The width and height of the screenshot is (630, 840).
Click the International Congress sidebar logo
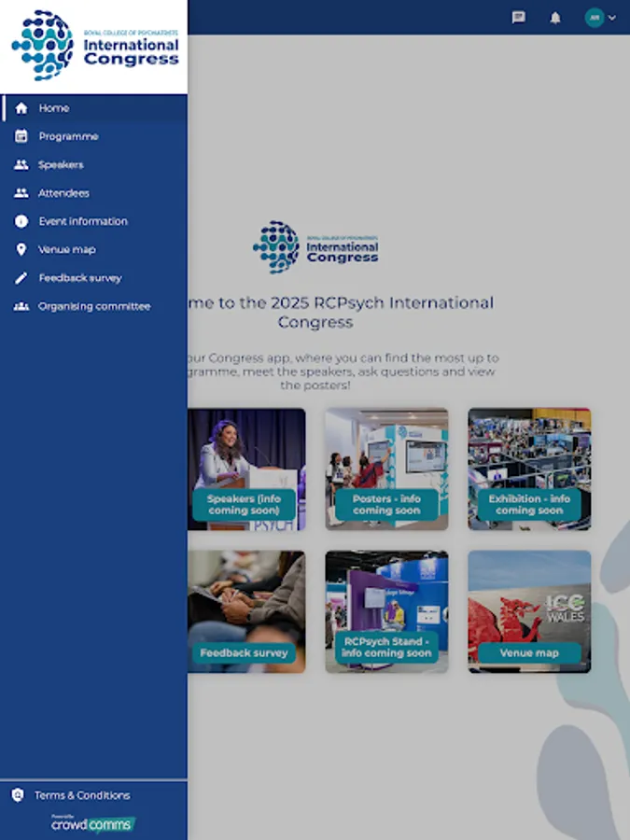95,46
